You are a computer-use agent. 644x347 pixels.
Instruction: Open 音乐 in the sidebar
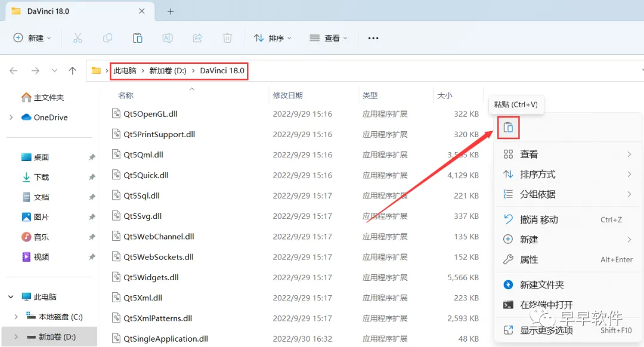(35, 237)
